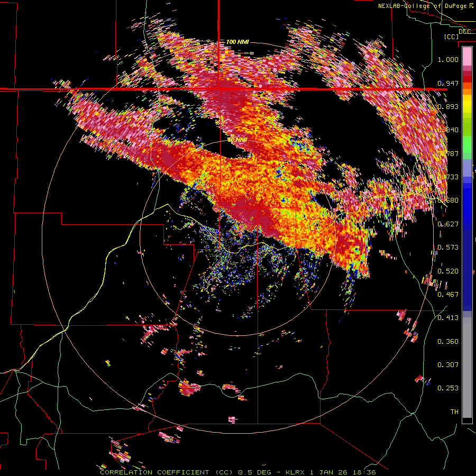This screenshot has height=476, width=476.
Task: Pick the gray color band on scale
Action: 467,368
